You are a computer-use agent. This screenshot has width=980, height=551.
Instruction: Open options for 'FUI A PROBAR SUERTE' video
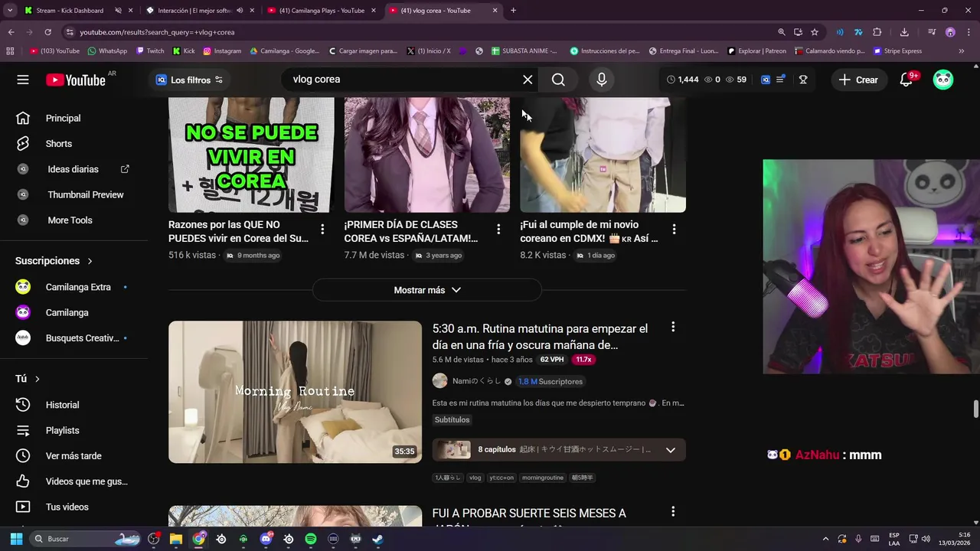coord(673,511)
